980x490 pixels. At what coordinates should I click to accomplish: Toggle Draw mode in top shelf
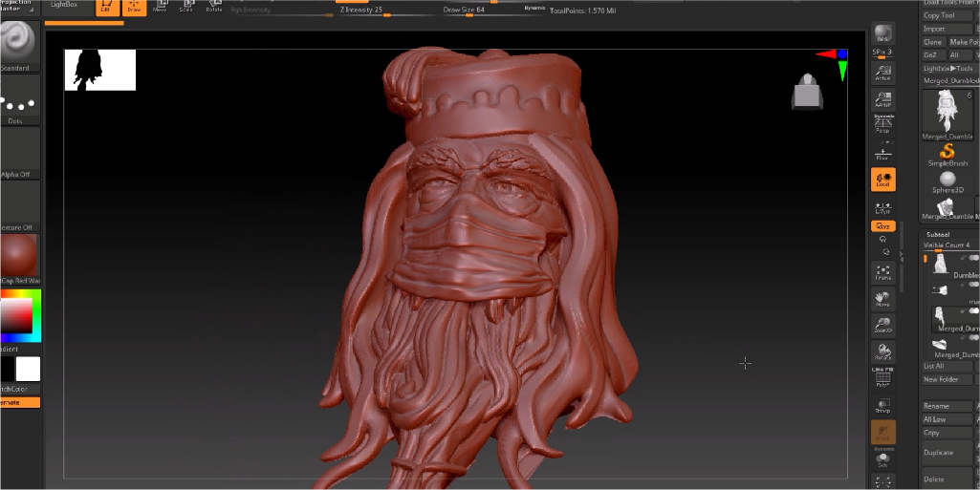click(134, 8)
